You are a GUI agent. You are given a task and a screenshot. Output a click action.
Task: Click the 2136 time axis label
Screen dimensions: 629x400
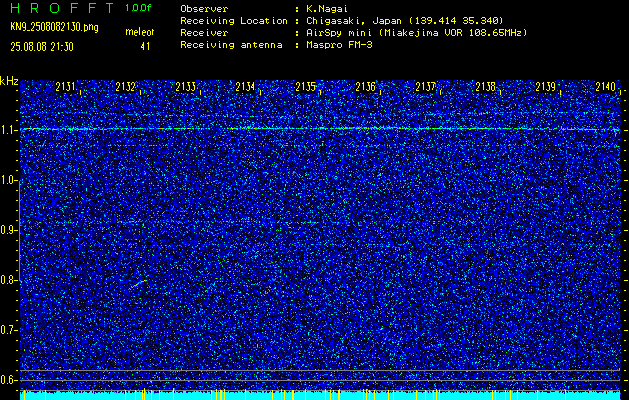click(365, 87)
